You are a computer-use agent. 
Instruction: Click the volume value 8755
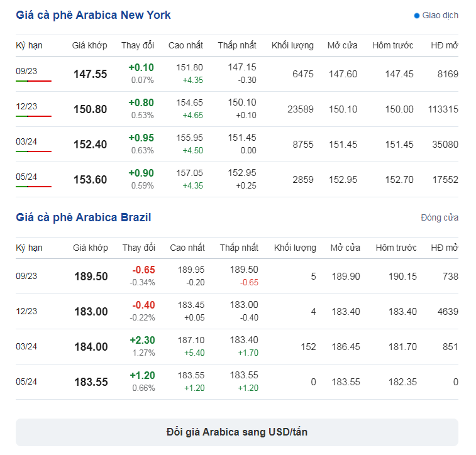coord(303,145)
